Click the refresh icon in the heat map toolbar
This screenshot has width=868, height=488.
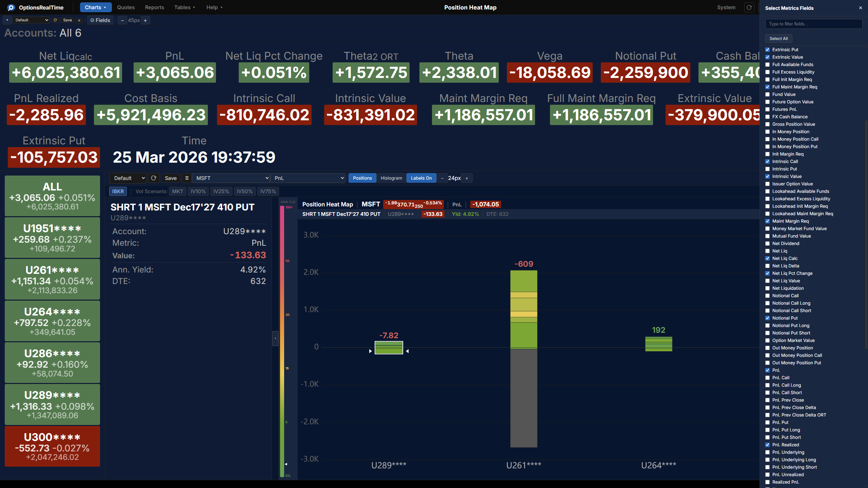(x=153, y=178)
